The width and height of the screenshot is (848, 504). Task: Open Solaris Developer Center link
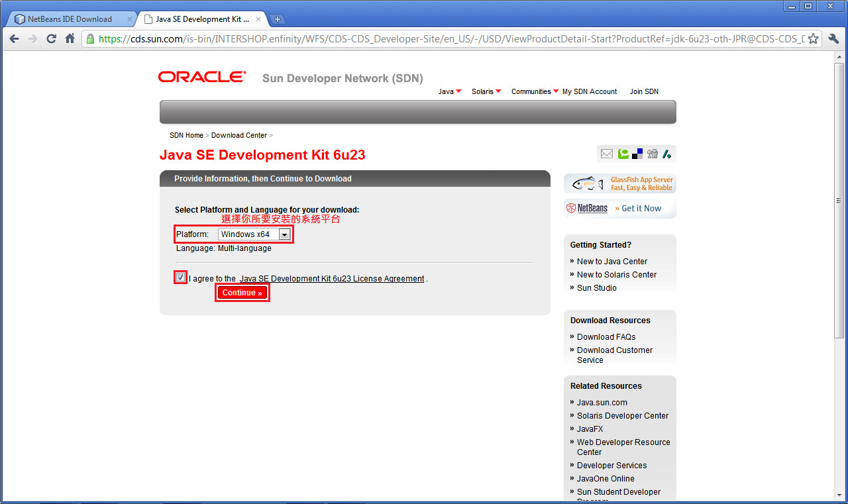(x=623, y=416)
